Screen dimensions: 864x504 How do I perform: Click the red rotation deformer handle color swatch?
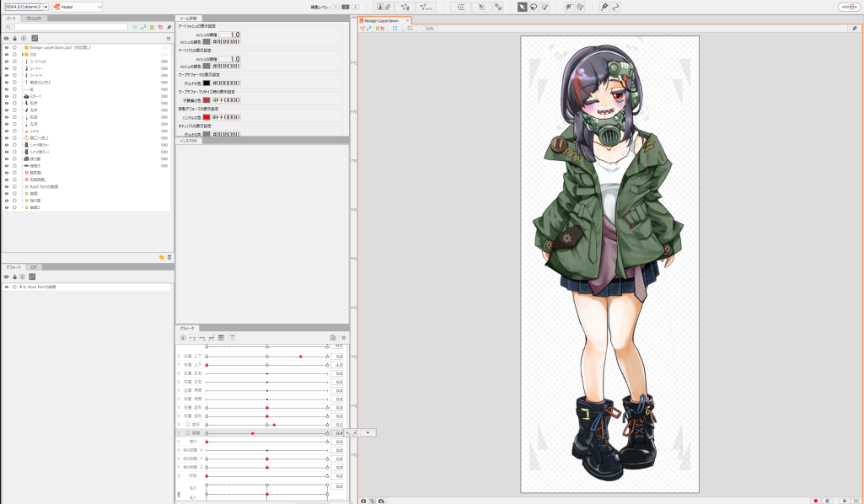(x=207, y=117)
